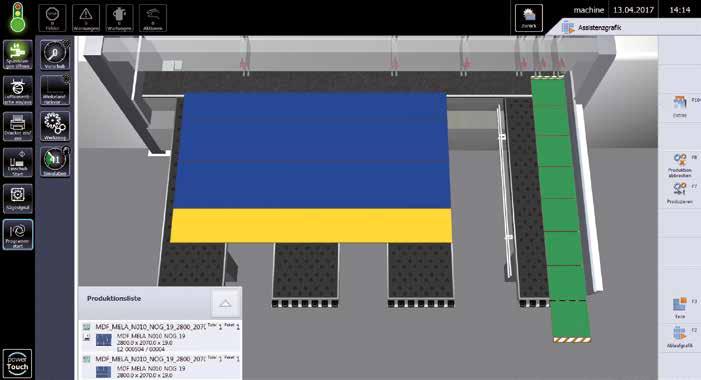
Task: Open the Aktionen hand icon in top bar
Action: coord(153,18)
